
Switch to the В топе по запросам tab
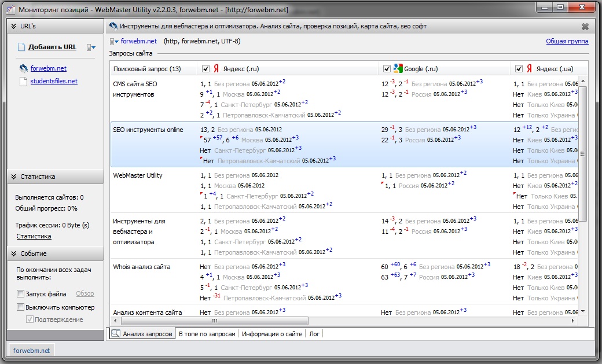click(x=207, y=334)
